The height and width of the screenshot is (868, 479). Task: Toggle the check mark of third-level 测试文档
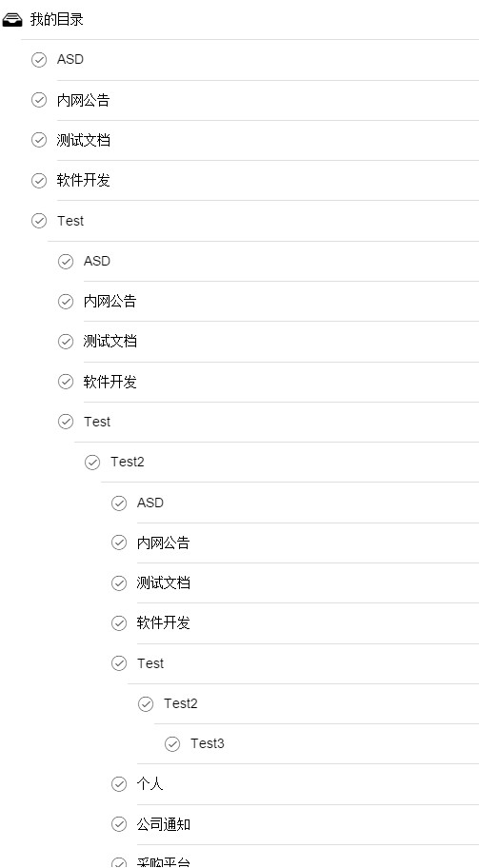[119, 582]
